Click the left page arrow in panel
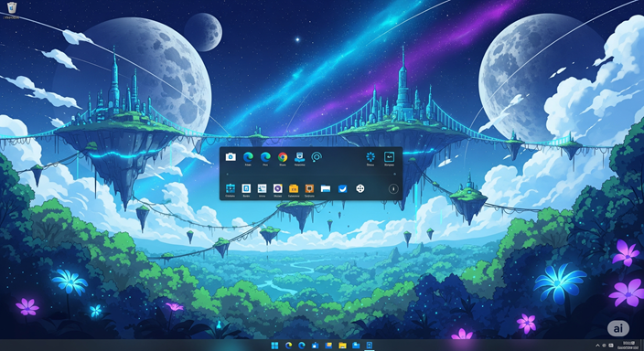 (x=228, y=174)
